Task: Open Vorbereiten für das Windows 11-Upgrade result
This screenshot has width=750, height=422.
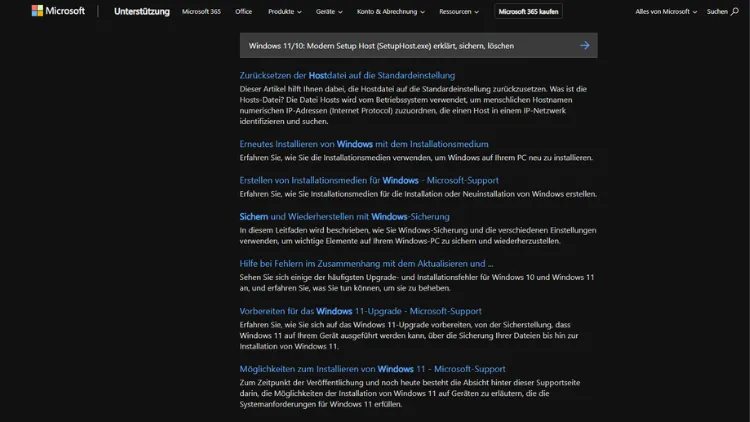Action: [361, 311]
